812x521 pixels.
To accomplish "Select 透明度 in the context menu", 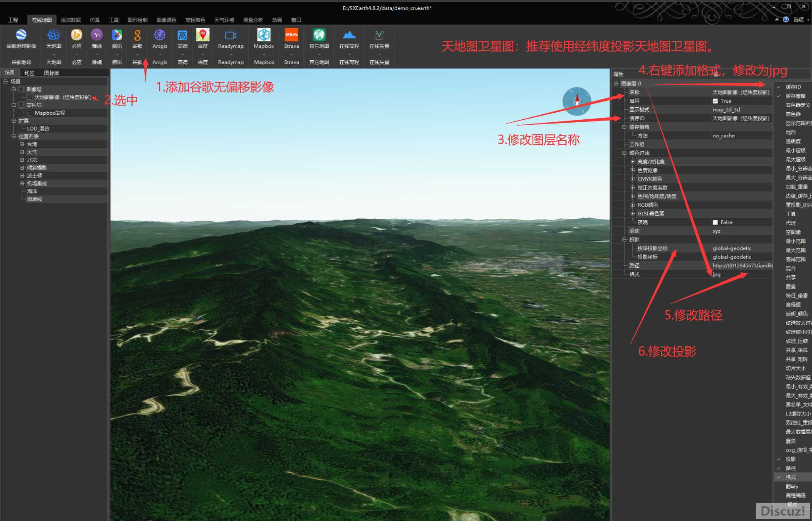I will [793, 141].
